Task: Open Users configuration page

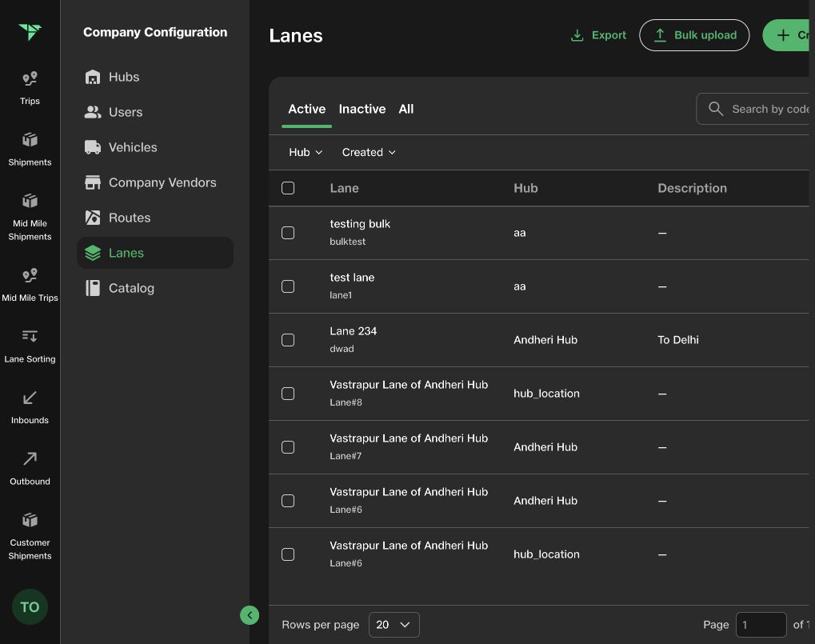Action: 155,112
